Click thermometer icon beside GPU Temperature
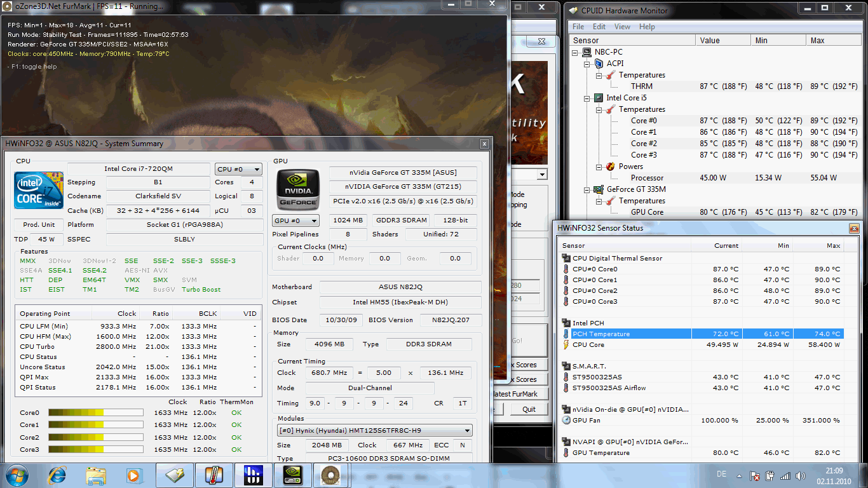This screenshot has width=868, height=488. pyautogui.click(x=566, y=452)
